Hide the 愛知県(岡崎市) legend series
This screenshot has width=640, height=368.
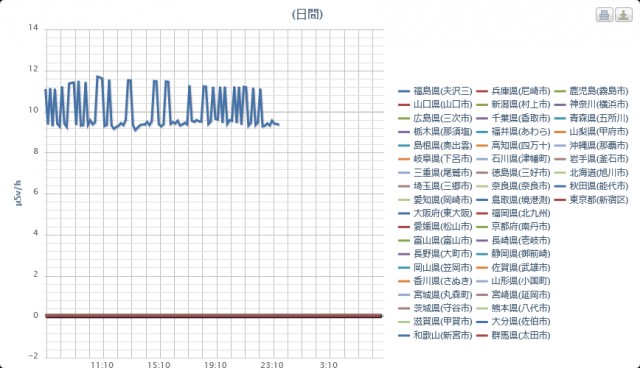click(x=435, y=200)
